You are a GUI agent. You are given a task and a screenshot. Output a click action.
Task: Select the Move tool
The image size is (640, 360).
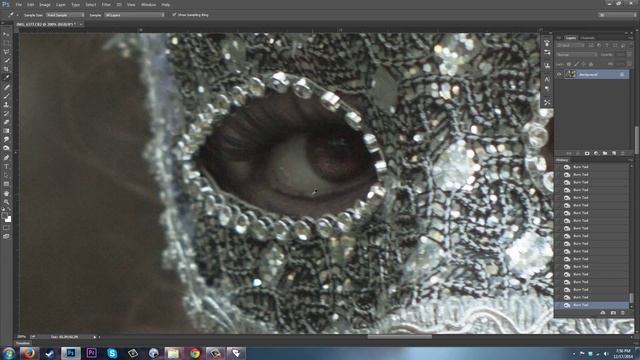(6, 35)
